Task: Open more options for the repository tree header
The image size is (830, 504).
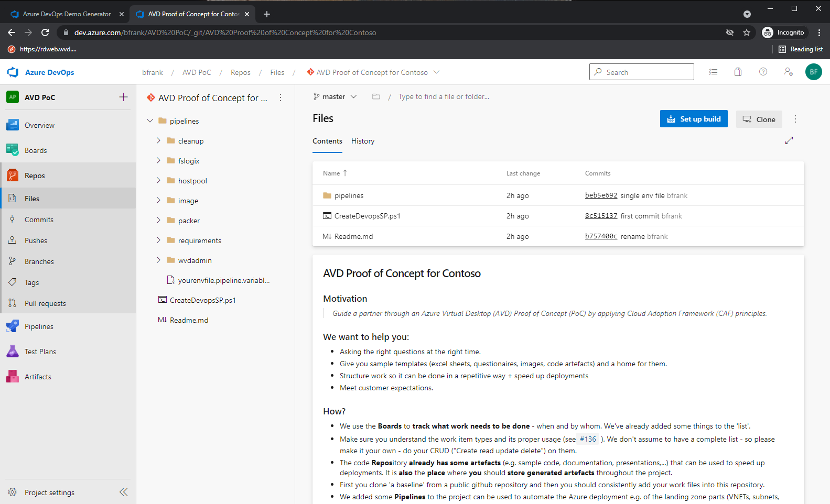Action: coord(281,97)
